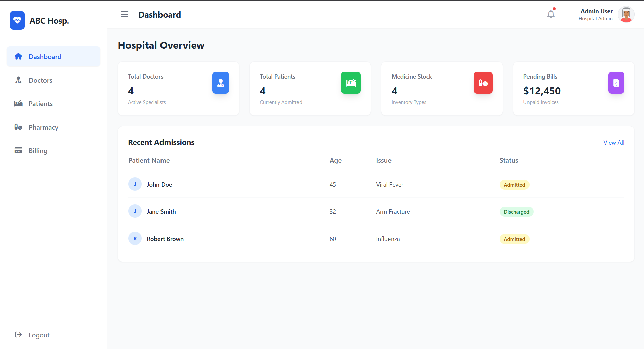Toggle the sidebar with the hamburger menu
Screen dimensions: 644x349
click(124, 14)
